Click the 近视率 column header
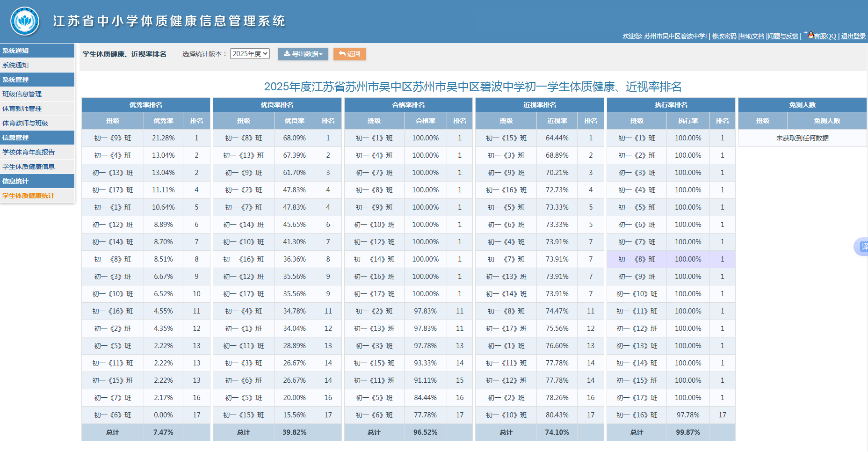 tap(557, 121)
